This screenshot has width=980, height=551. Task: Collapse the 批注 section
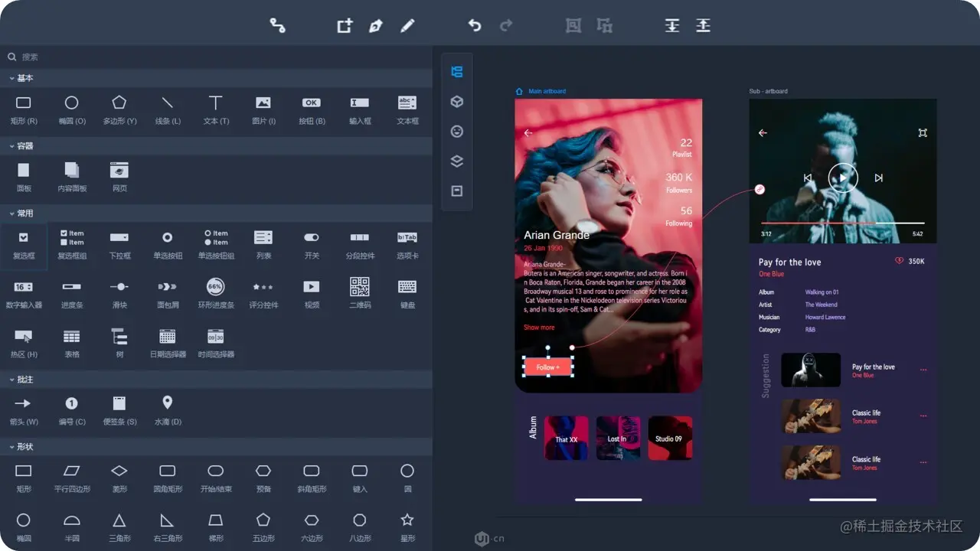point(21,379)
